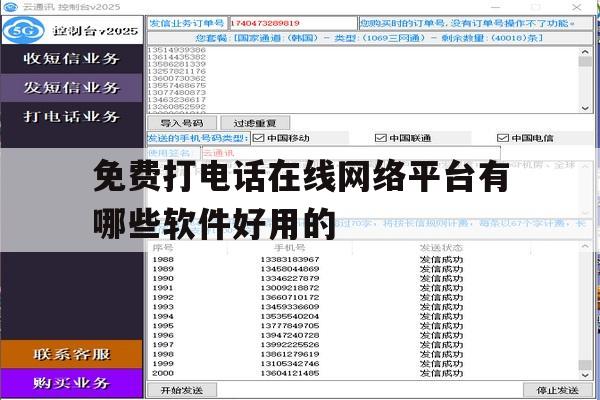The height and width of the screenshot is (400, 600).
Task: Click the 使用签名 input field
Action: point(351,153)
